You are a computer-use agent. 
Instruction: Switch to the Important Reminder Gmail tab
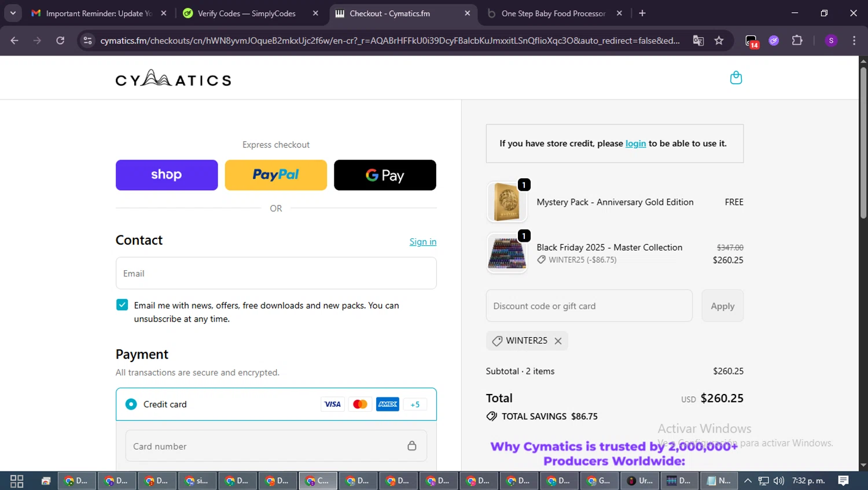click(99, 13)
